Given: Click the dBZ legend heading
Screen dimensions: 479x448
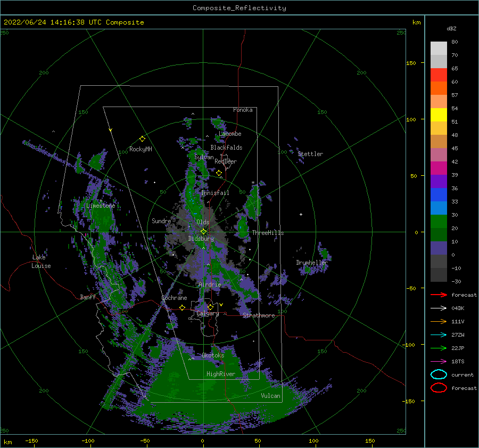Looking at the screenshot, I should pos(451,28).
